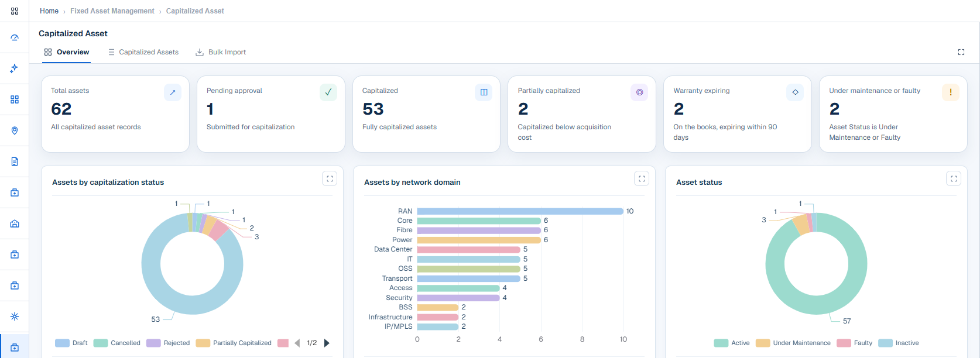Select the Overview tab
The image size is (980, 358).
(x=67, y=52)
